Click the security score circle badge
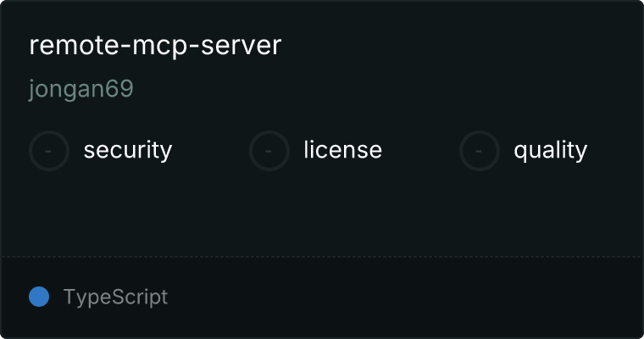This screenshot has width=644, height=339. pos(49,151)
